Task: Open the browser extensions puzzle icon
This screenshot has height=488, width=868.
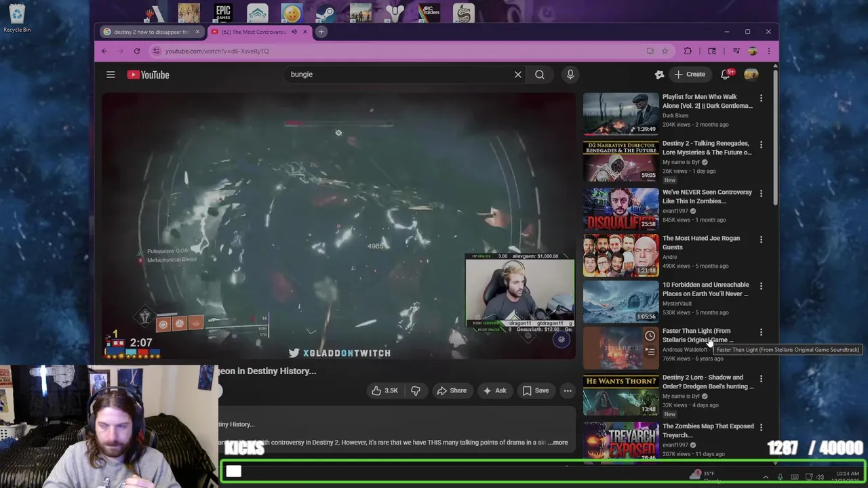Action: point(688,51)
